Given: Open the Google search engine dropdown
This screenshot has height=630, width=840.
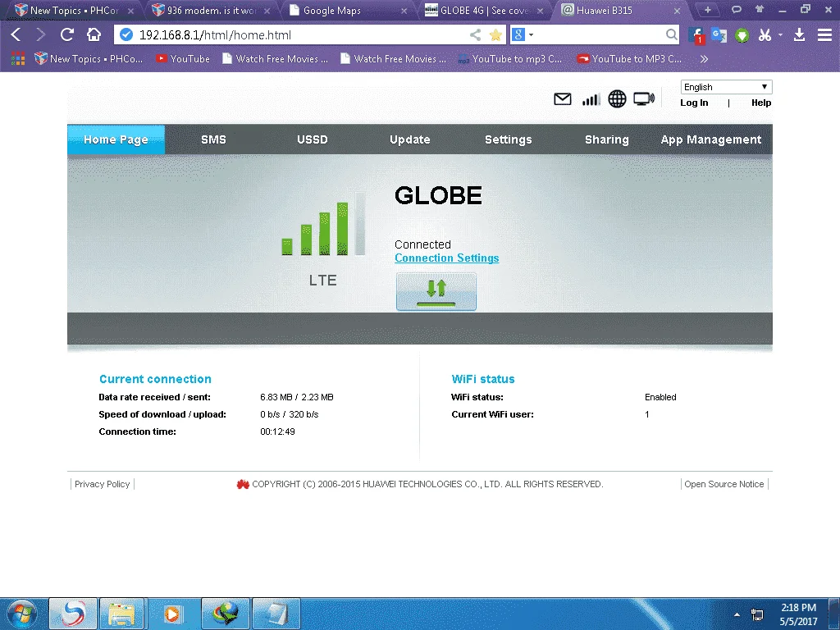Looking at the screenshot, I should (x=523, y=34).
